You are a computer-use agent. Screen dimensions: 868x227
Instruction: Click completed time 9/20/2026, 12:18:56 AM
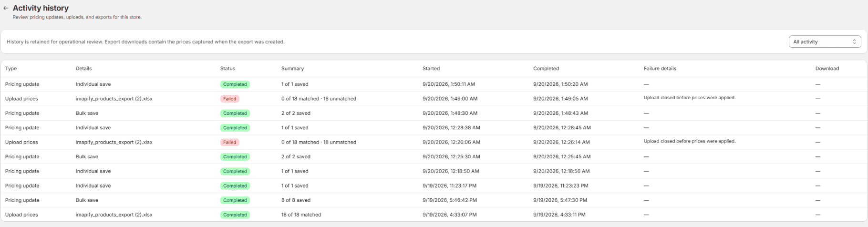coord(561,171)
